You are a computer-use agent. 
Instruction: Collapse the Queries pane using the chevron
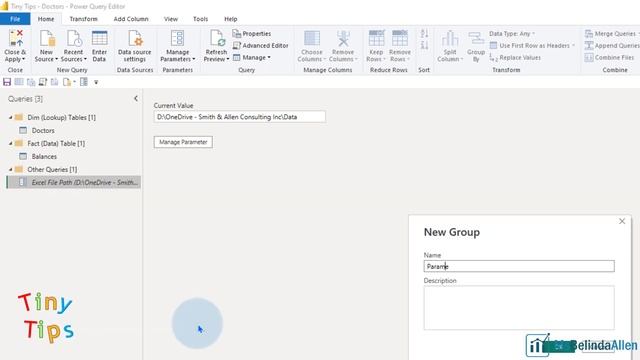(136, 98)
